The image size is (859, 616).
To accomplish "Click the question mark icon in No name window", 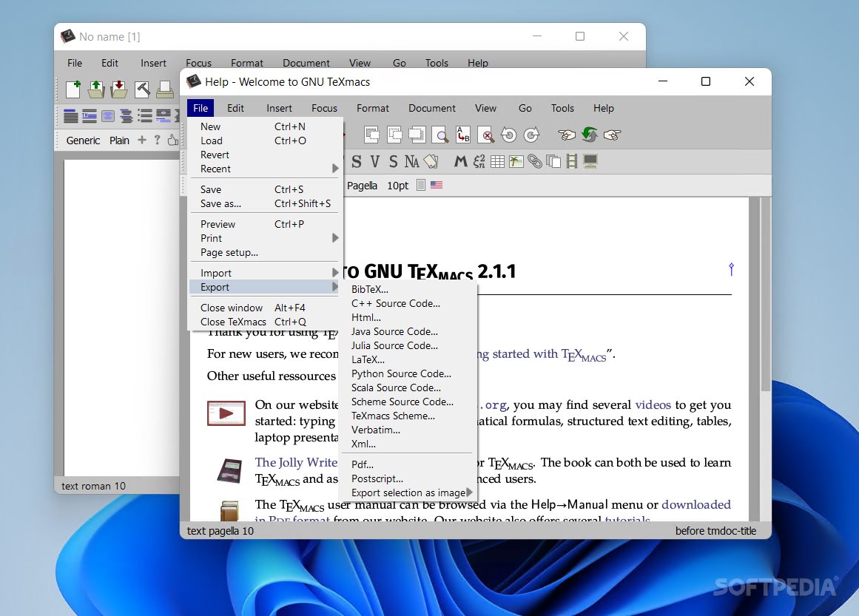I will tap(158, 140).
